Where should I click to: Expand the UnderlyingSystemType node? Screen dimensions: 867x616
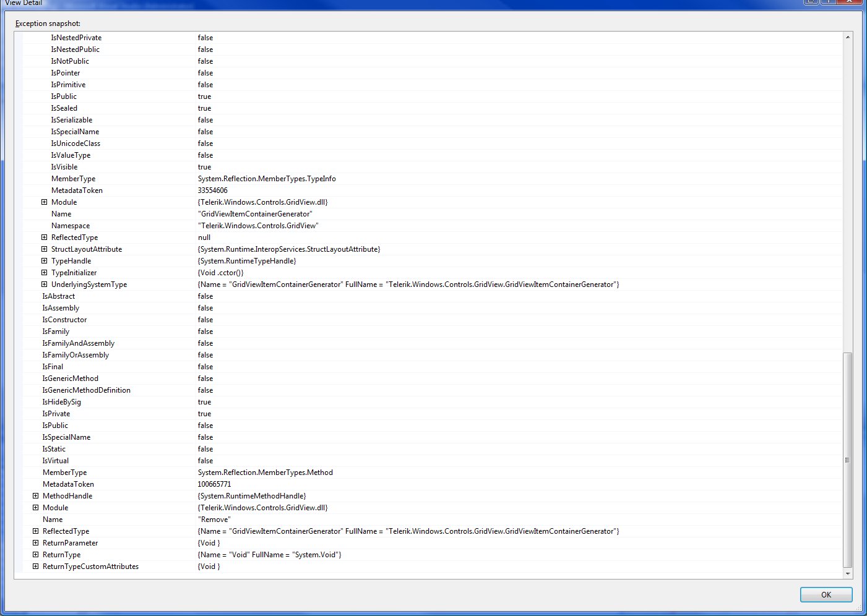[44, 284]
